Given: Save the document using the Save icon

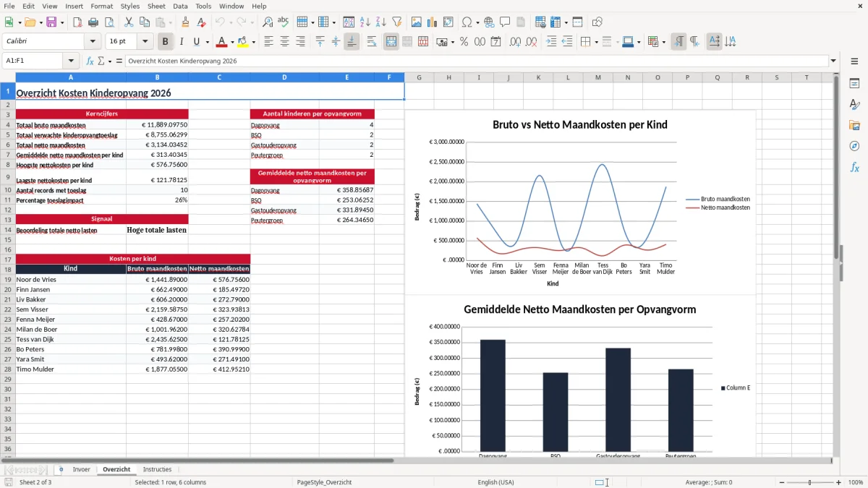Looking at the screenshot, I should (x=51, y=22).
